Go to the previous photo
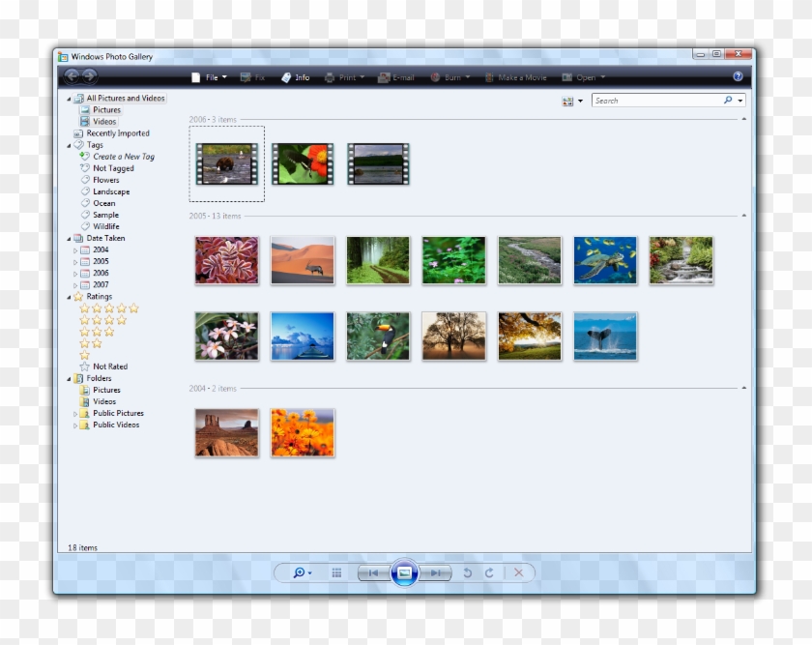This screenshot has height=645, width=812. tap(373, 572)
